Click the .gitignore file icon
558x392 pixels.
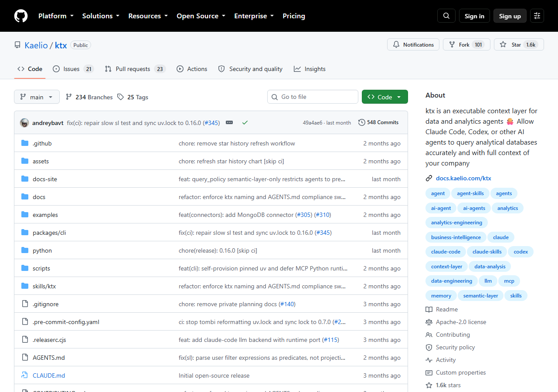(25, 304)
